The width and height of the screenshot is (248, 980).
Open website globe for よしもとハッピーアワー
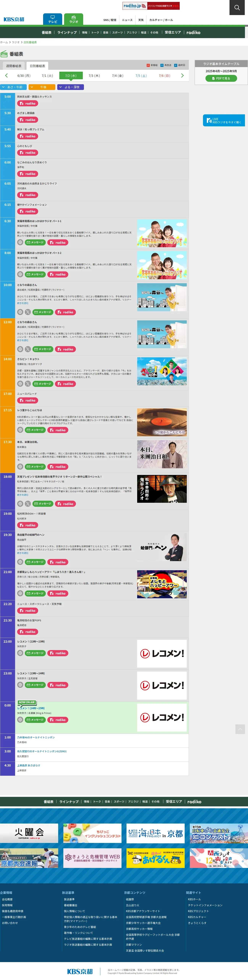(20, 593)
